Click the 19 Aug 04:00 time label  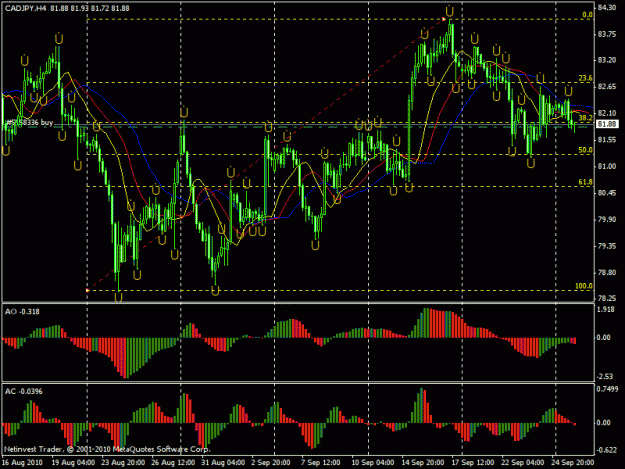click(73, 463)
